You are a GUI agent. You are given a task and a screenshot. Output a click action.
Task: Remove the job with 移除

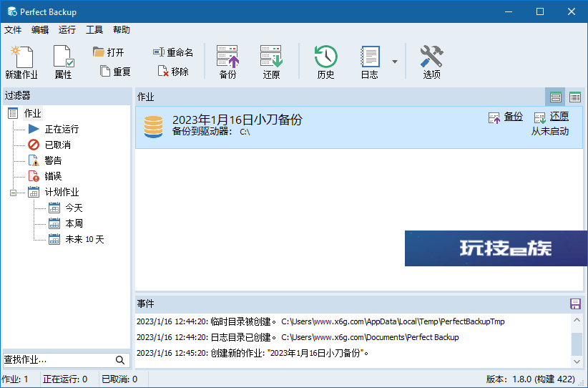point(173,72)
